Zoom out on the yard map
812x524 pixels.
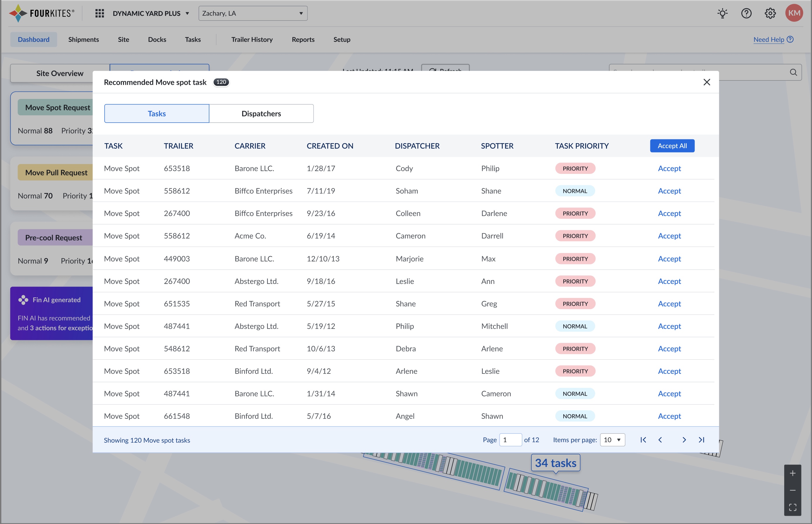pyautogui.click(x=793, y=490)
